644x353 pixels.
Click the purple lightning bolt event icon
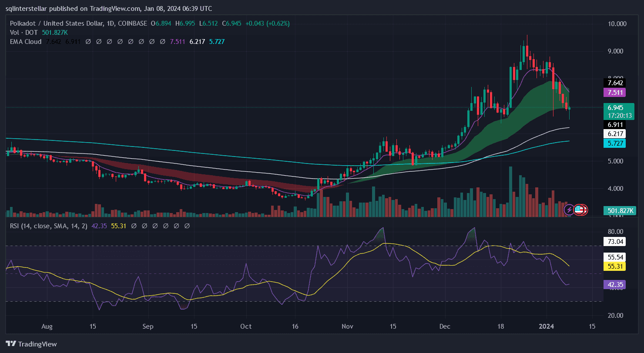569,210
